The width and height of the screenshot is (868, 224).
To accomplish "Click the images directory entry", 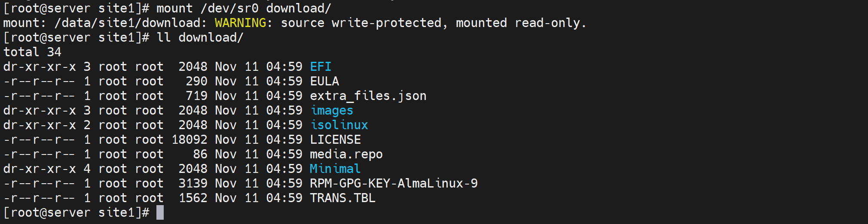I will [332, 111].
